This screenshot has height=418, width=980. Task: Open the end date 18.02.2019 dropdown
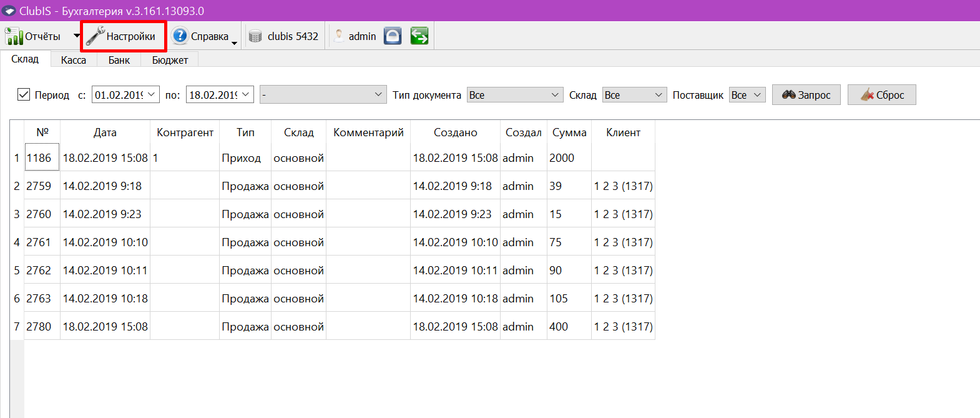coord(245,94)
